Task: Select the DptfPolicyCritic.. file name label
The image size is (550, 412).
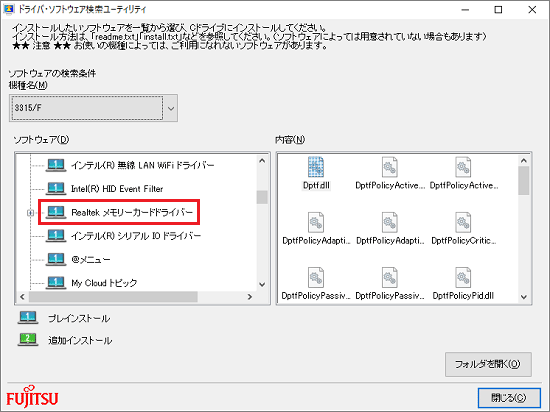Action: [463, 241]
